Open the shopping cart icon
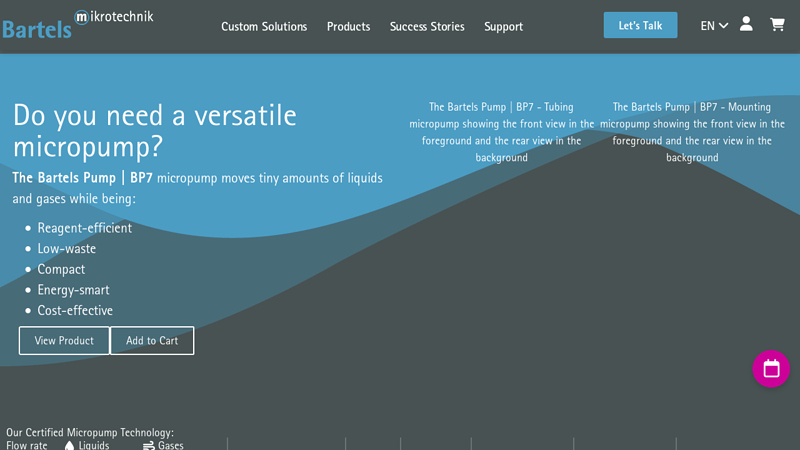Image resolution: width=800 pixels, height=450 pixels. 777,24
